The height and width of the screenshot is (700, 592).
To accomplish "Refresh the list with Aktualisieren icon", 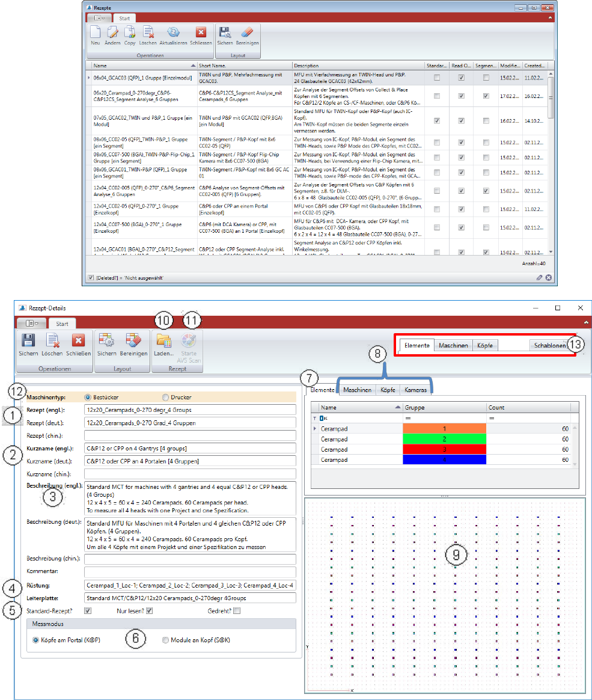I will [x=173, y=34].
